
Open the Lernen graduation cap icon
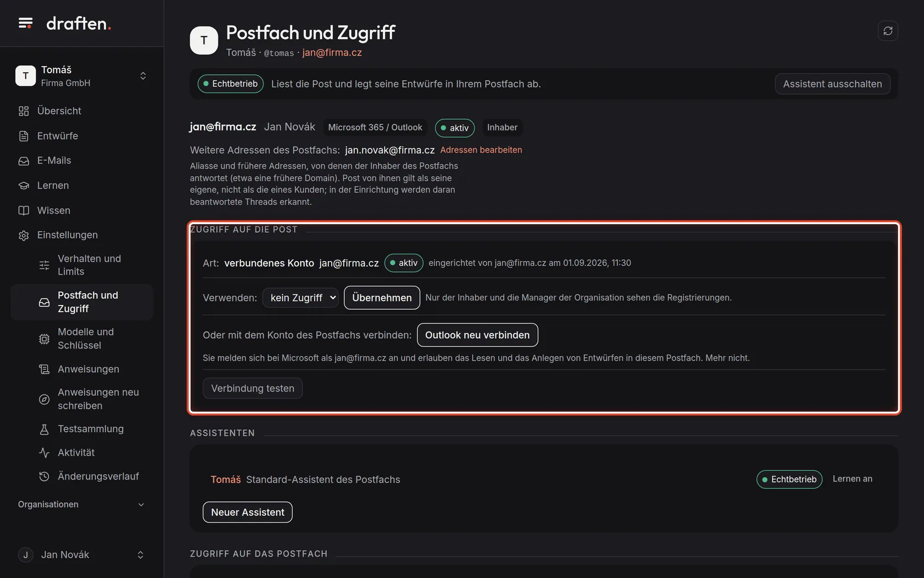(x=24, y=186)
